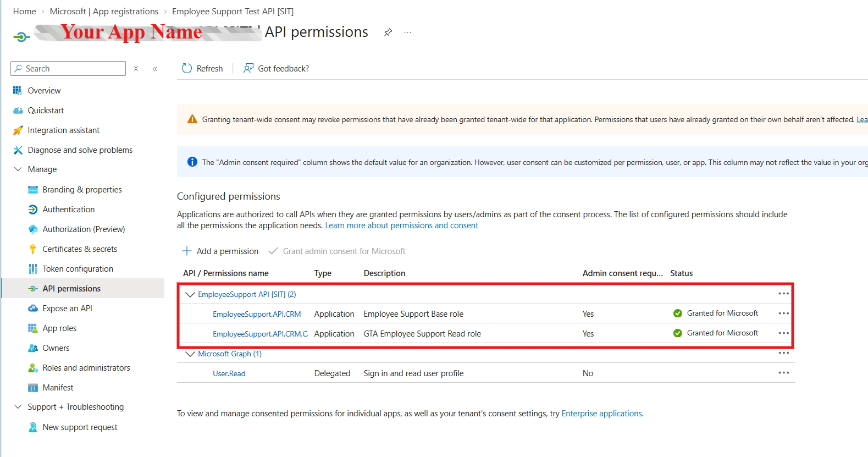The height and width of the screenshot is (457, 868).
Task: Clear the sidebar search with the X icon
Action: point(136,69)
